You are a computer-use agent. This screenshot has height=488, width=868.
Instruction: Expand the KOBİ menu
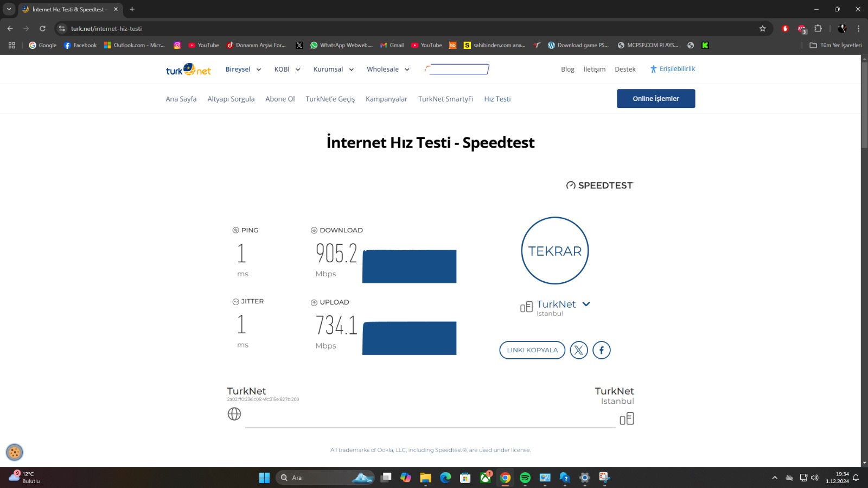[x=287, y=69]
